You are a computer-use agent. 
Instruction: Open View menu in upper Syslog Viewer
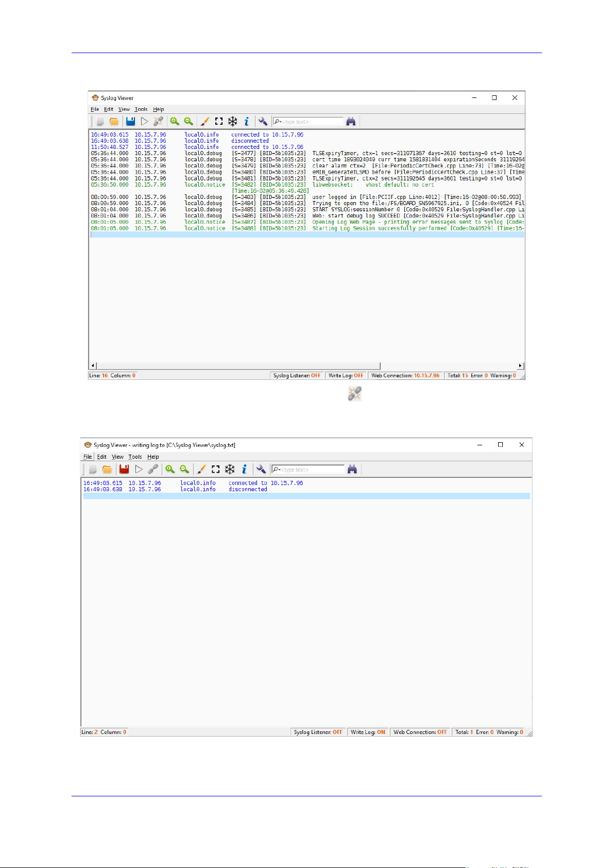point(124,109)
